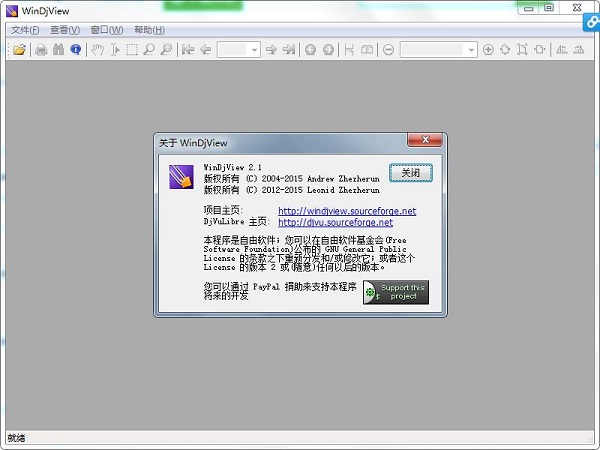600x450 pixels.
Task: Open the 帮助(H) menu
Action: point(149,29)
